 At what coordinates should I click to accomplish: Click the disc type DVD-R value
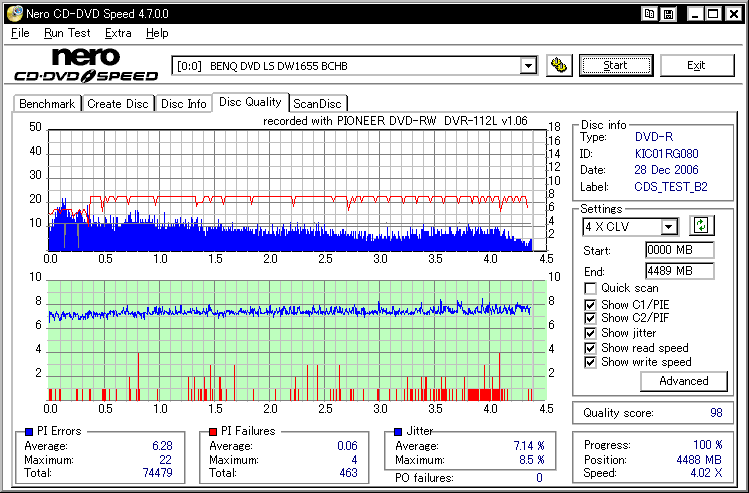coord(653,137)
